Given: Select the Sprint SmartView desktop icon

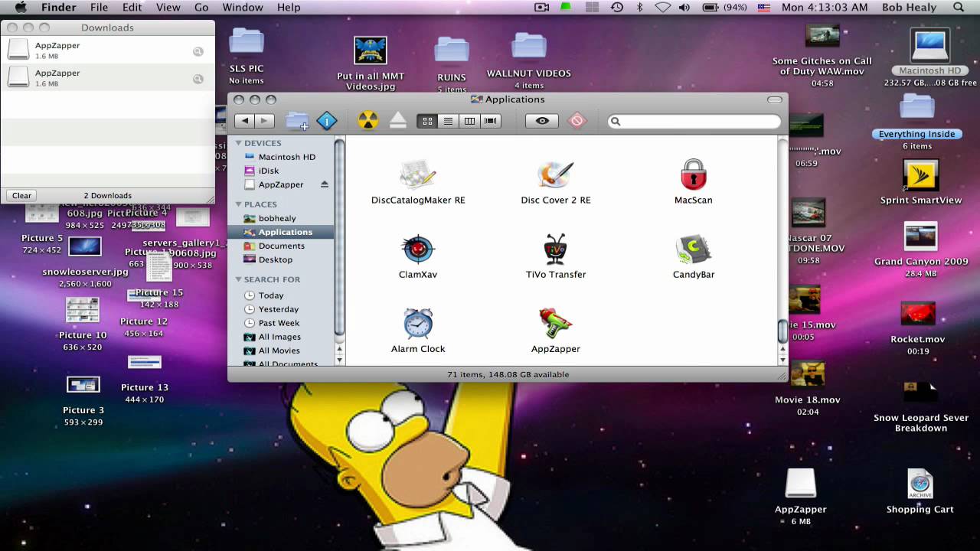Looking at the screenshot, I should (920, 176).
